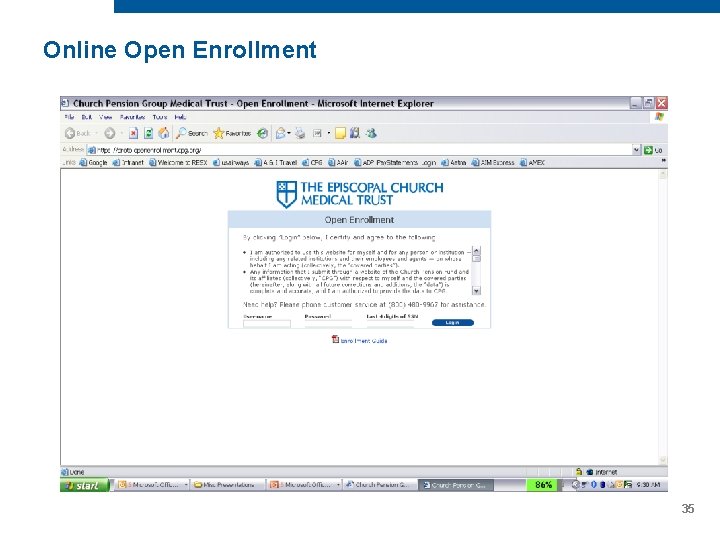Click the Back button in IE toolbar
The width and height of the screenshot is (720, 540).
pyautogui.click(x=78, y=133)
